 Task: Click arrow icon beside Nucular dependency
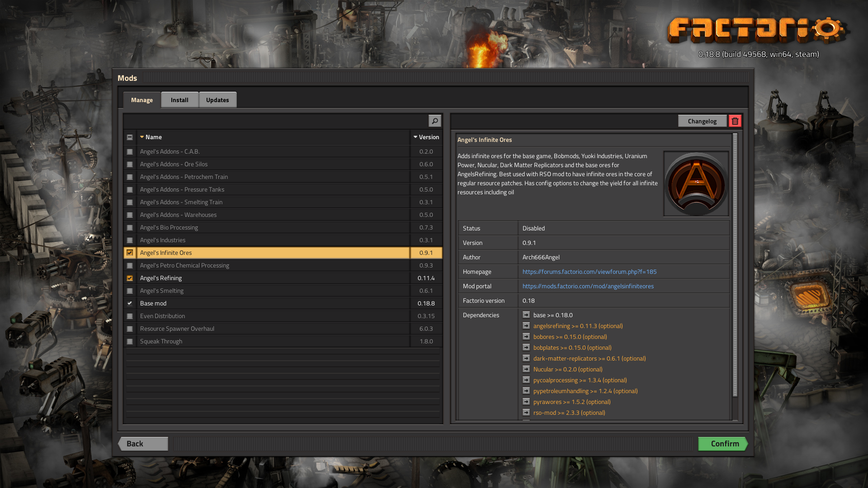[x=526, y=369]
